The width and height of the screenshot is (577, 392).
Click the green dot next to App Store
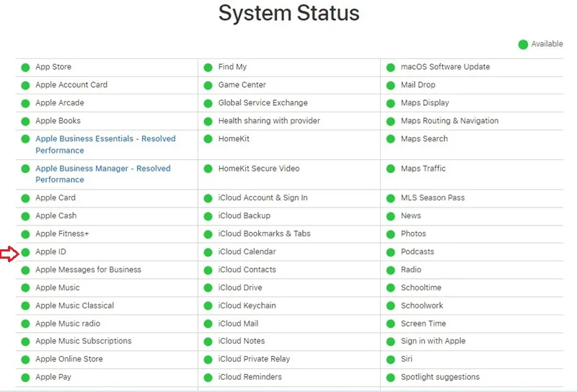click(25, 68)
